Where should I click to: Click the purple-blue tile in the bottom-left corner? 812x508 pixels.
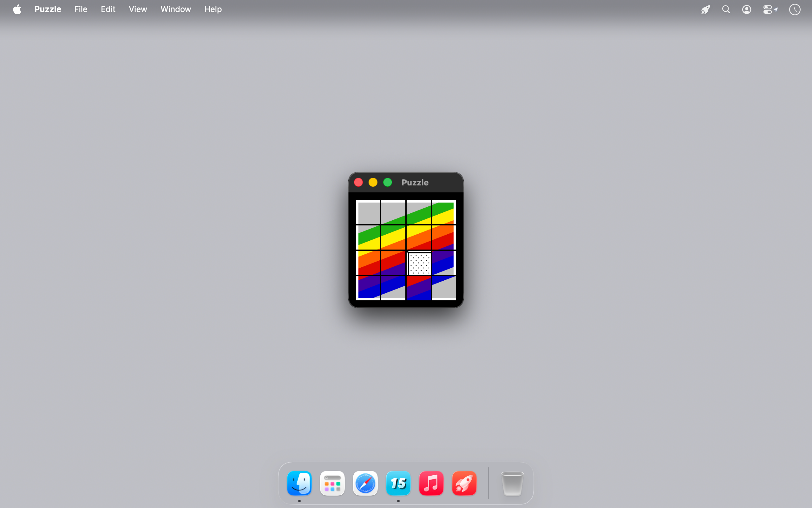[x=368, y=288]
